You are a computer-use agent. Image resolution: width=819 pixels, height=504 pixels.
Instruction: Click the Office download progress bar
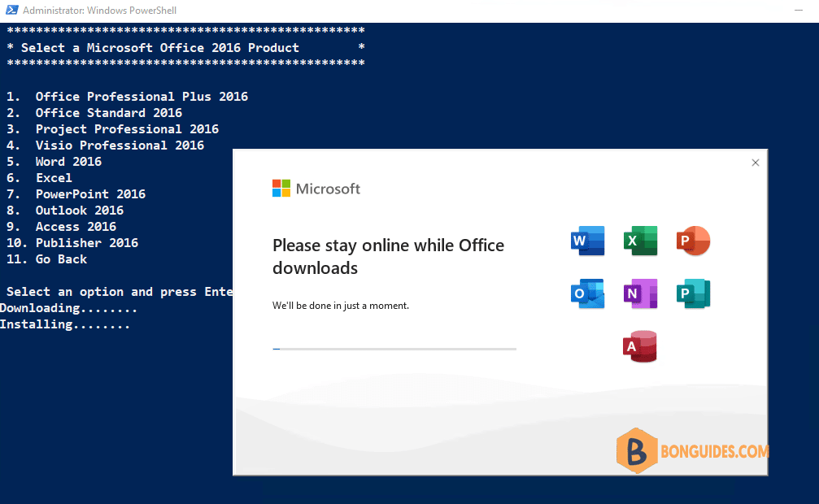[x=394, y=349]
